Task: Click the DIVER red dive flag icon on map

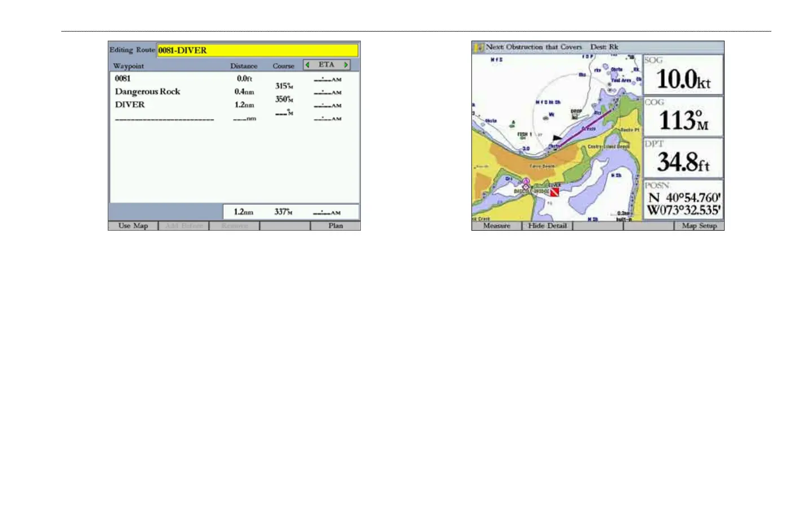Action: point(554,193)
